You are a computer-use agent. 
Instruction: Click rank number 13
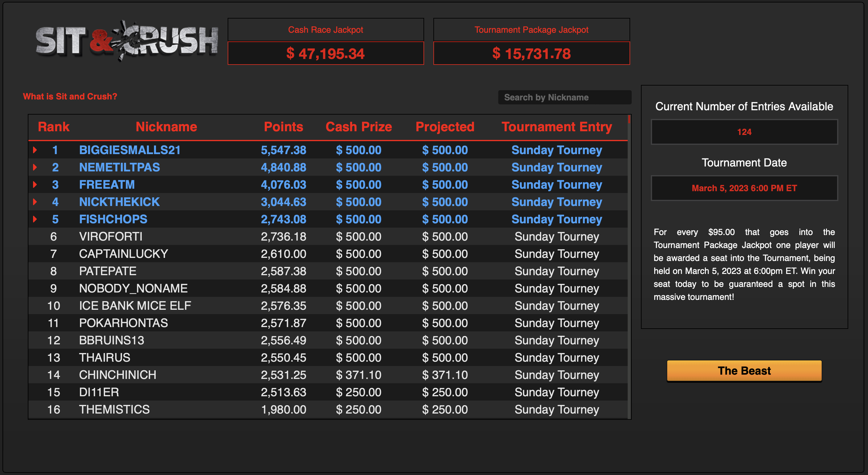click(x=53, y=357)
